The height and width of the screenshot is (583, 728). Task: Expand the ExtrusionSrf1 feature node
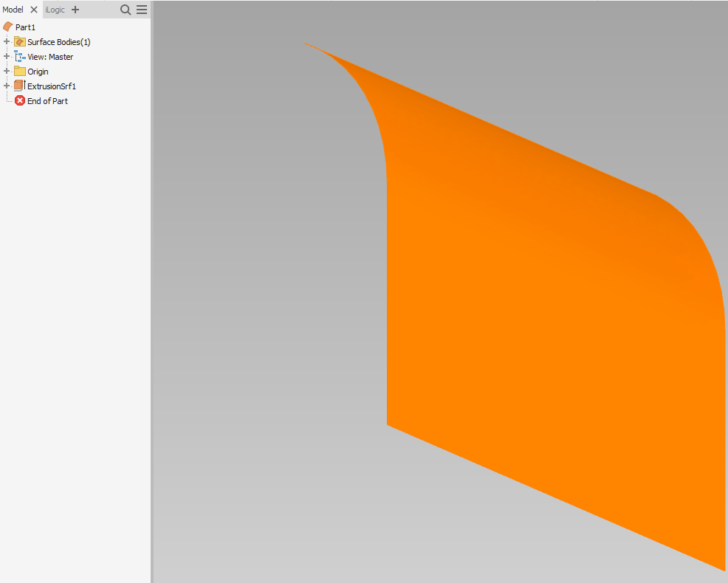coord(7,86)
